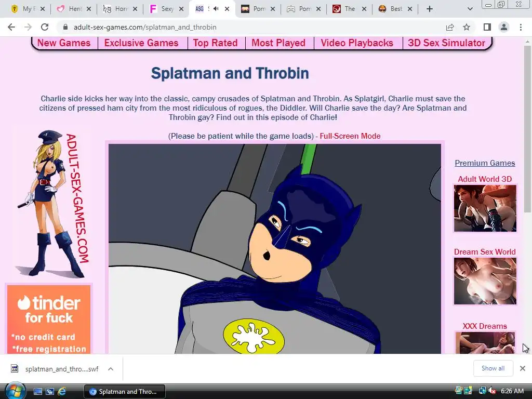Open the browser side panel
Image resolution: width=532 pixels, height=399 pixels.
tap(487, 27)
